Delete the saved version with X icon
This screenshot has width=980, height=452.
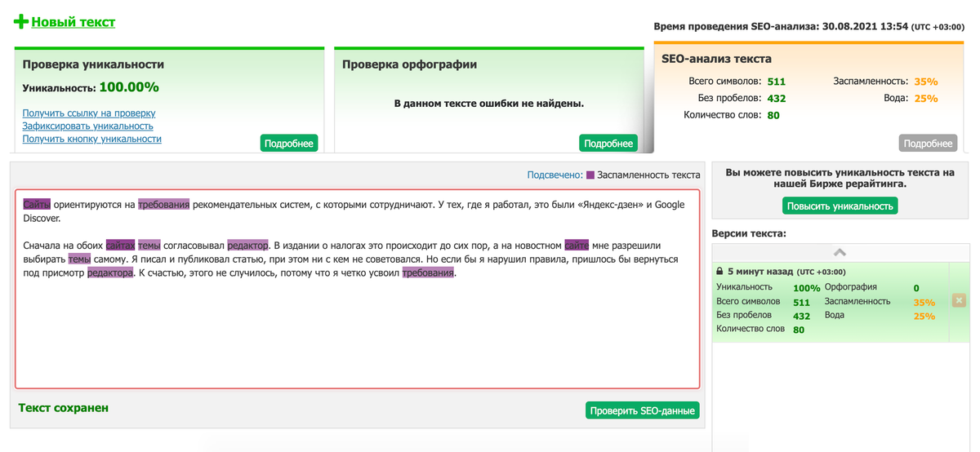click(x=960, y=300)
